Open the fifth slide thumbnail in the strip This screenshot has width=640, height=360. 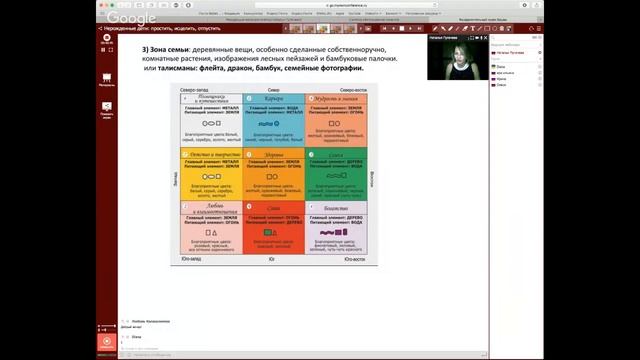[350, 29]
